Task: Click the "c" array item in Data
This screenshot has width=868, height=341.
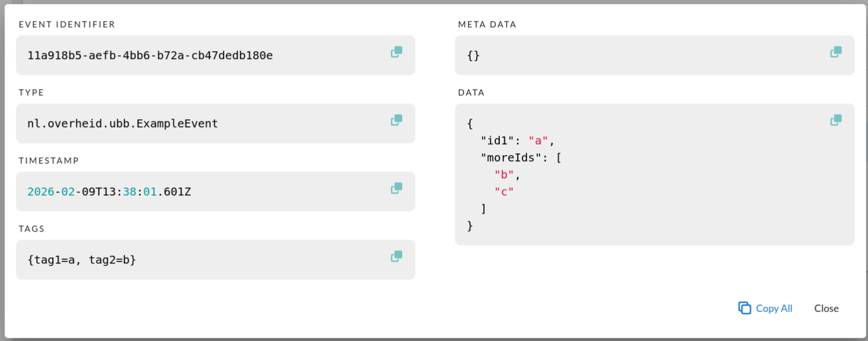Action: pos(504,192)
